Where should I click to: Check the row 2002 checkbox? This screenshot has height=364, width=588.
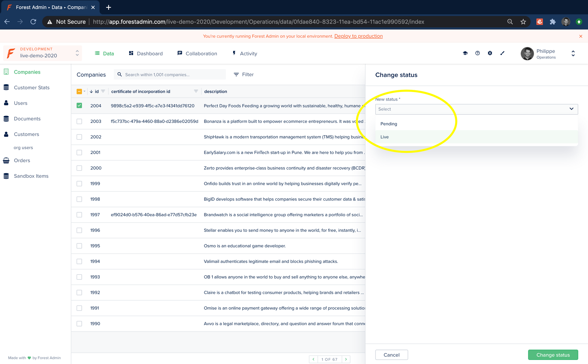click(79, 137)
